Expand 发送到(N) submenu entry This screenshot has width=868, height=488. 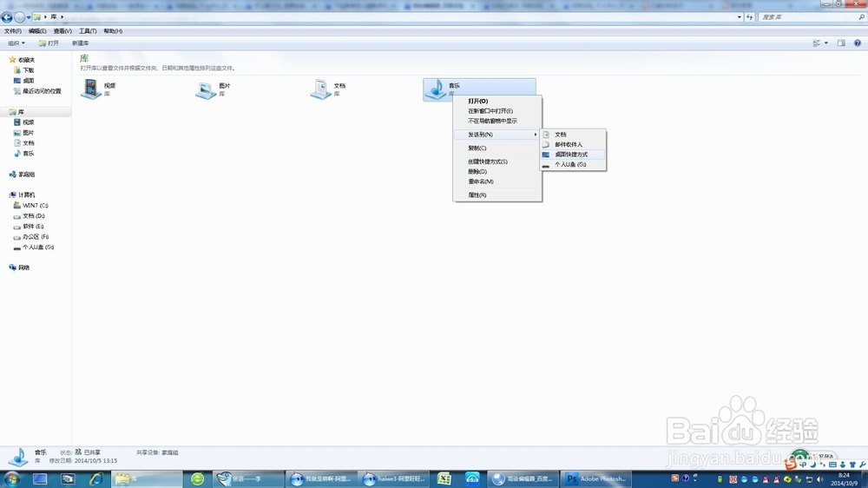[497, 135]
